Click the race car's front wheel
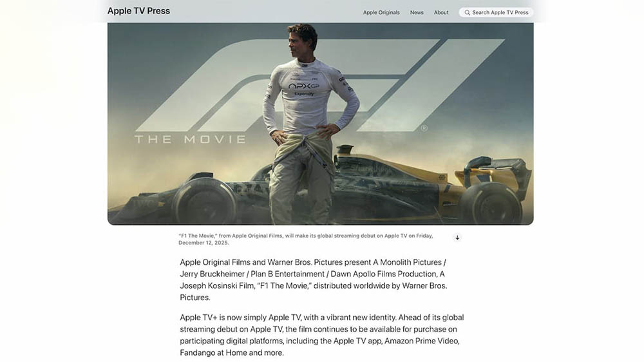This screenshot has width=644, height=362. (x=204, y=202)
